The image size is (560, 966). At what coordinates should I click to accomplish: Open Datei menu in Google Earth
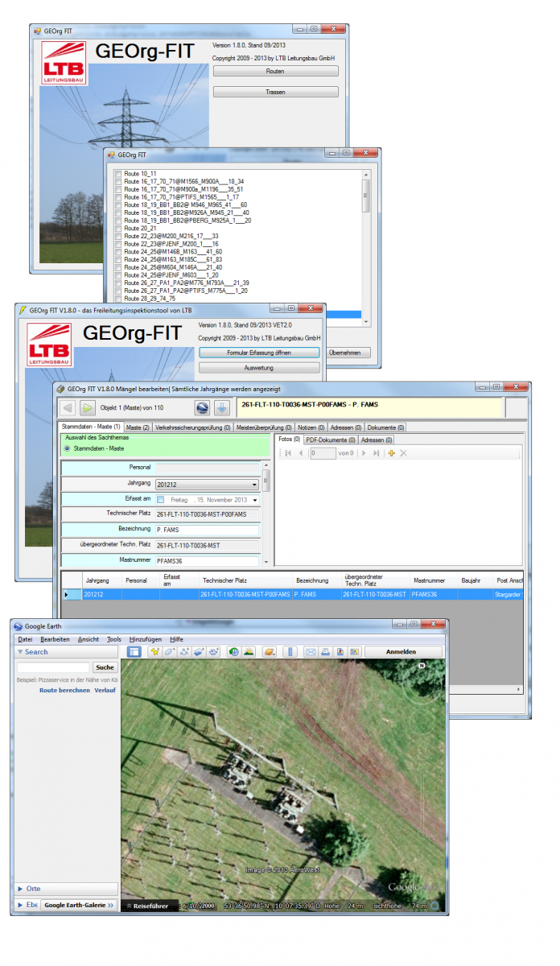pyautogui.click(x=26, y=639)
